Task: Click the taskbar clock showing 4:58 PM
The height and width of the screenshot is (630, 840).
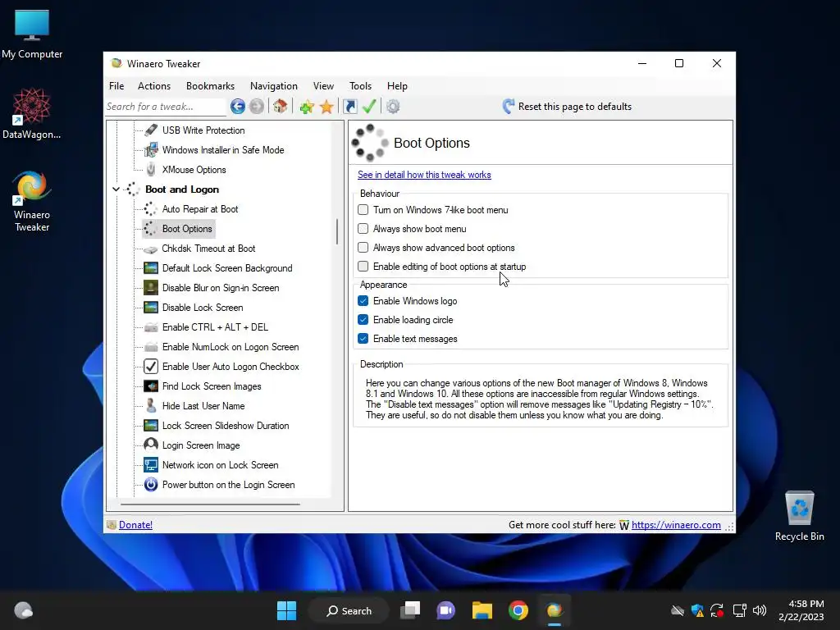Action: pyautogui.click(x=801, y=610)
